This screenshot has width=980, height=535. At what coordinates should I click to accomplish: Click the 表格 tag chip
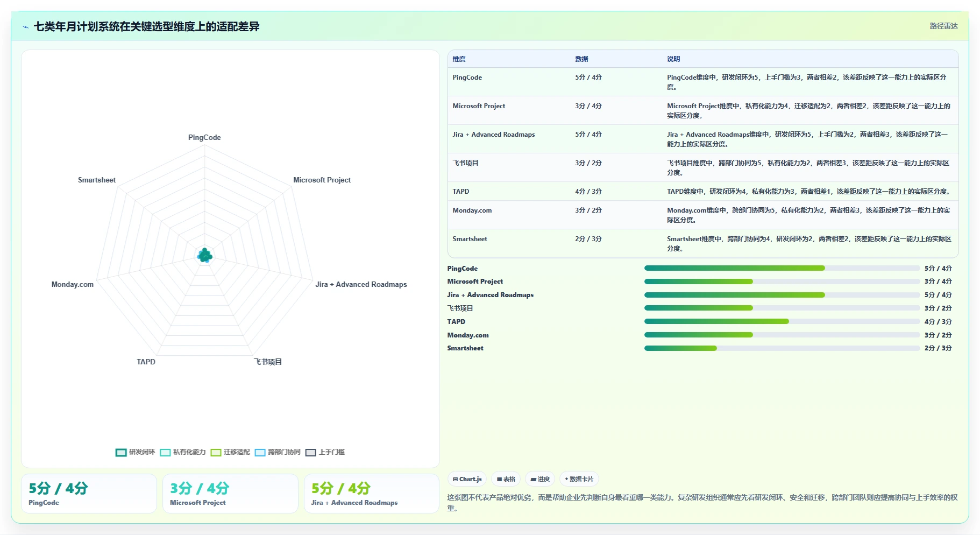(506, 479)
